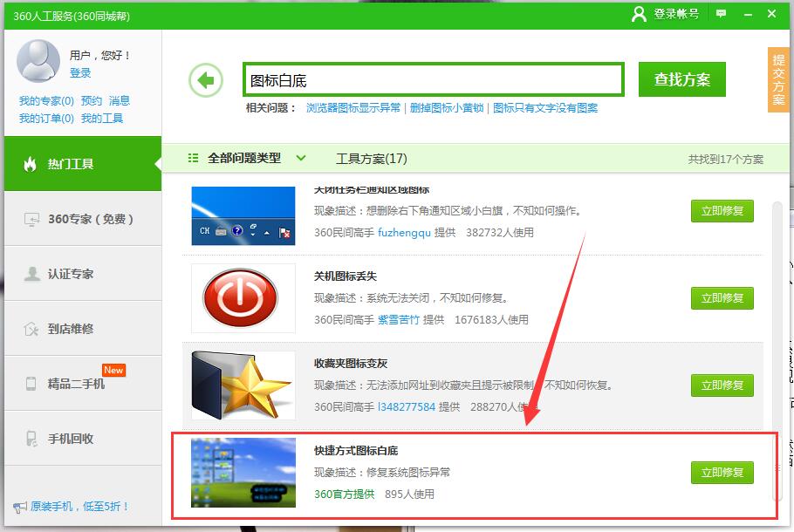This screenshot has height=532, width=794.
Task: Click 立即修复 for 快捷方式图标白底
Action: (722, 473)
